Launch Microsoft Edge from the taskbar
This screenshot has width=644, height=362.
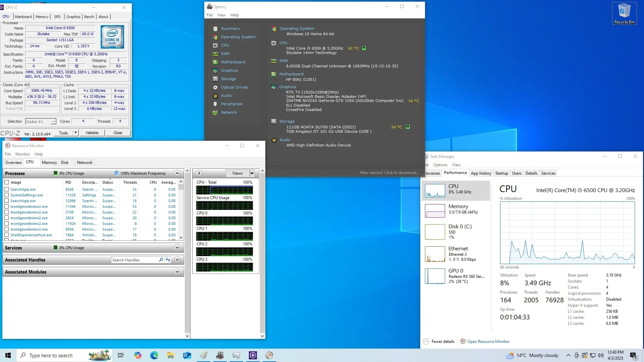coord(154,355)
